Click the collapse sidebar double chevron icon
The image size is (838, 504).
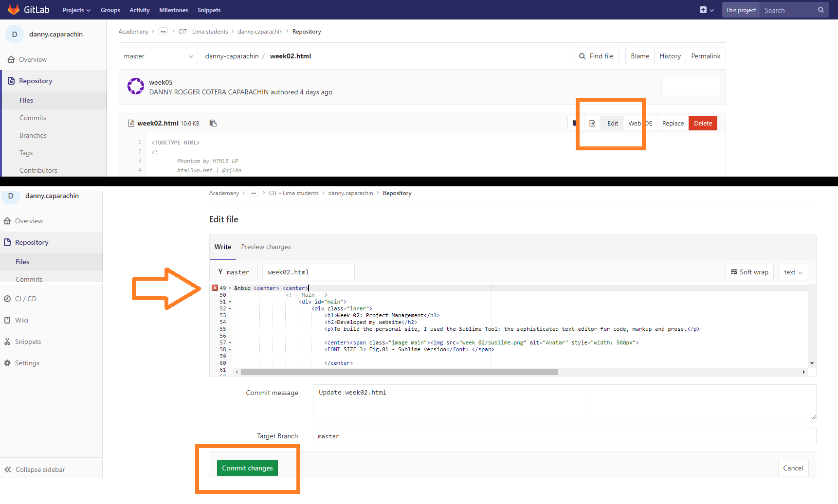tap(8, 469)
